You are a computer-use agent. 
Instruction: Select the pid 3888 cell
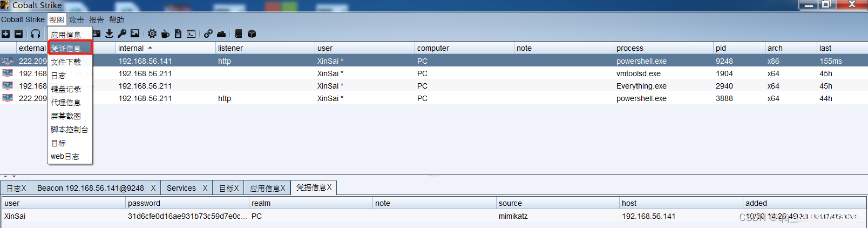(739, 98)
